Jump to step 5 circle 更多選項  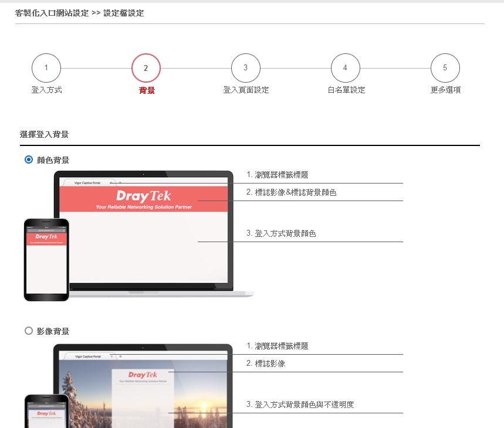click(x=445, y=68)
